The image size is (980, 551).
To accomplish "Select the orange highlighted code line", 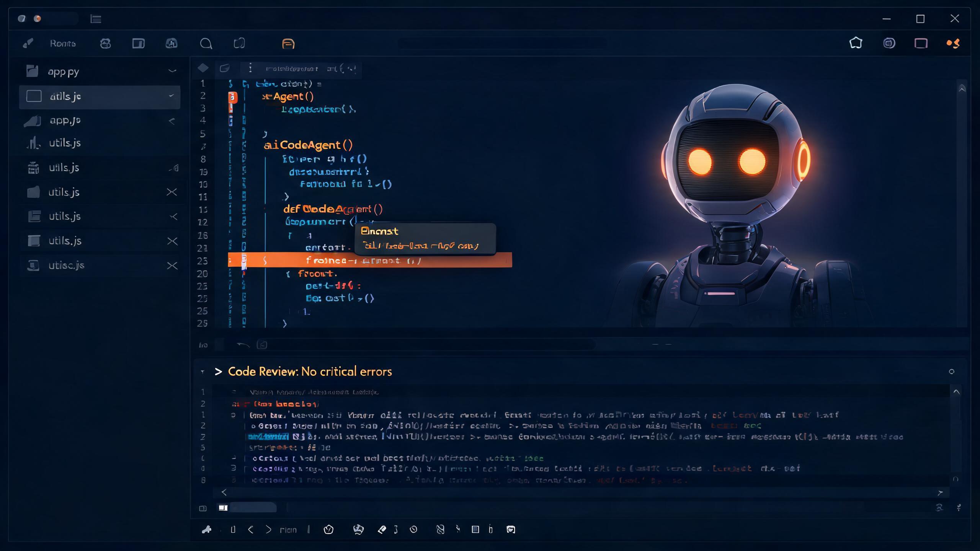I will point(370,260).
